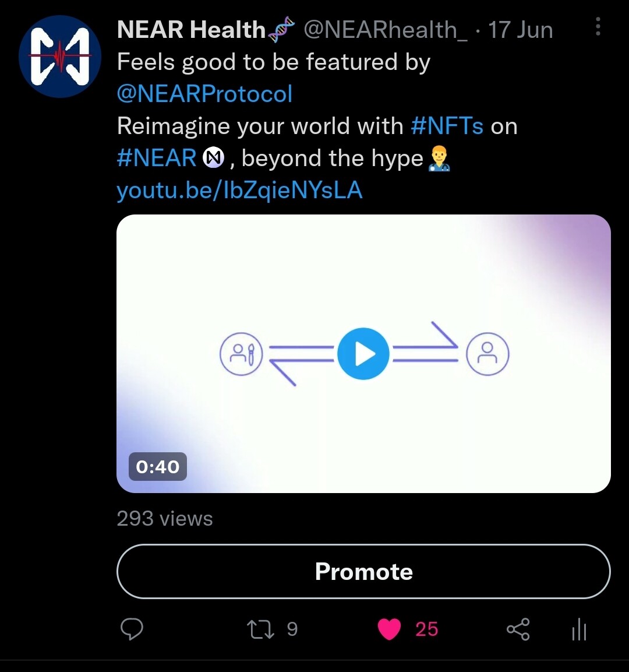Open the #NEAR hashtag
The width and height of the screenshot is (629, 672).
[156, 158]
